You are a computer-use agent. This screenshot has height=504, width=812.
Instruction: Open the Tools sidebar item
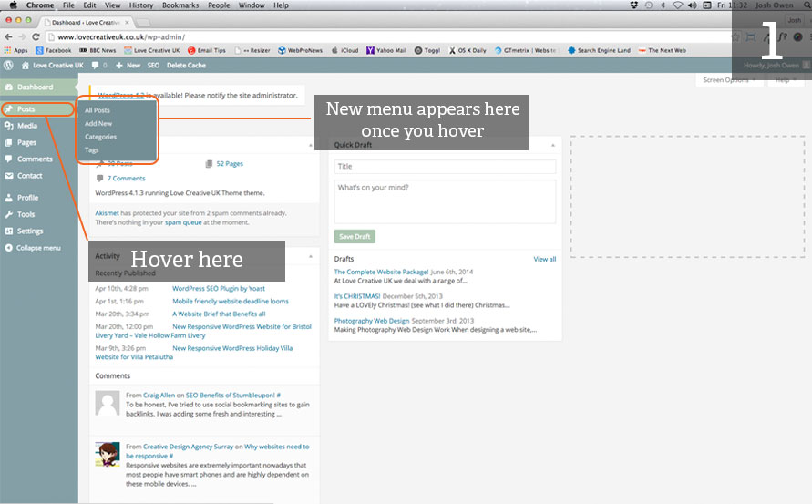click(x=26, y=214)
